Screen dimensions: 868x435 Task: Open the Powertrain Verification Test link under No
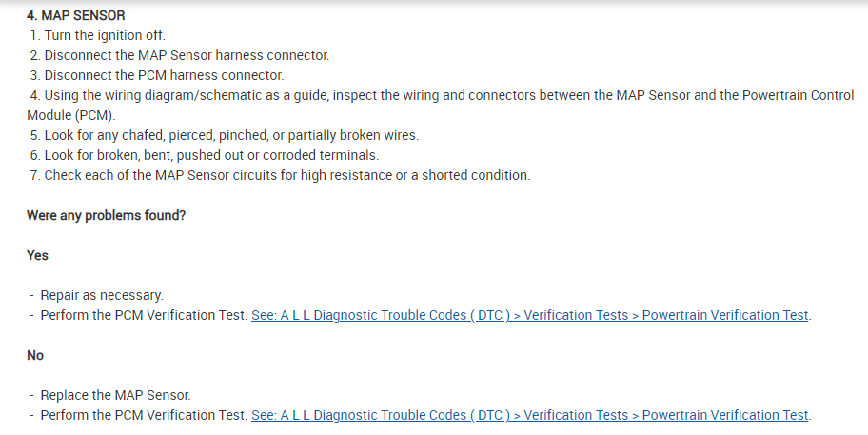[530, 415]
